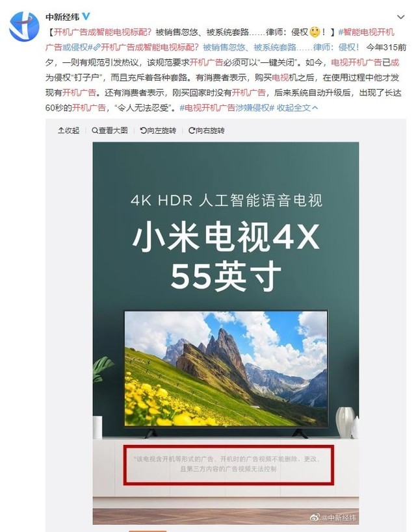Open hashtag #电视开机广告涉嫌侵权#
Image resolution: width=416 pixels, height=532 pixels.
coord(227,108)
